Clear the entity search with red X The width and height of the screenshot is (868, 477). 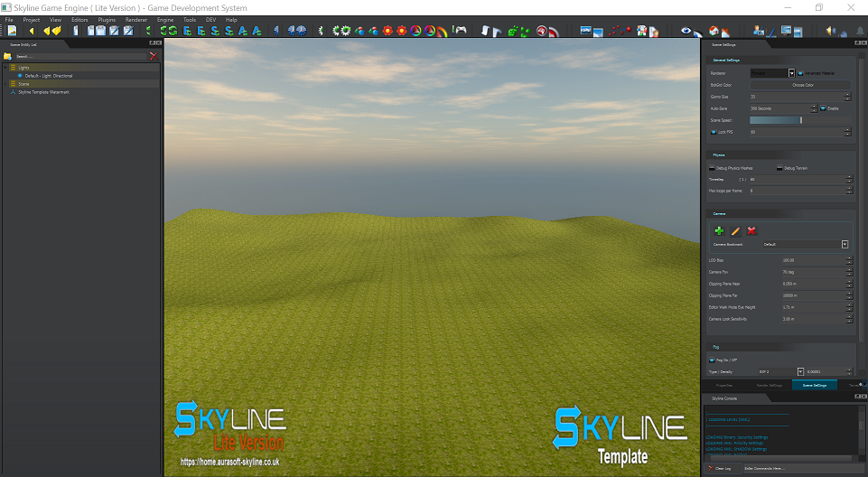click(x=154, y=56)
